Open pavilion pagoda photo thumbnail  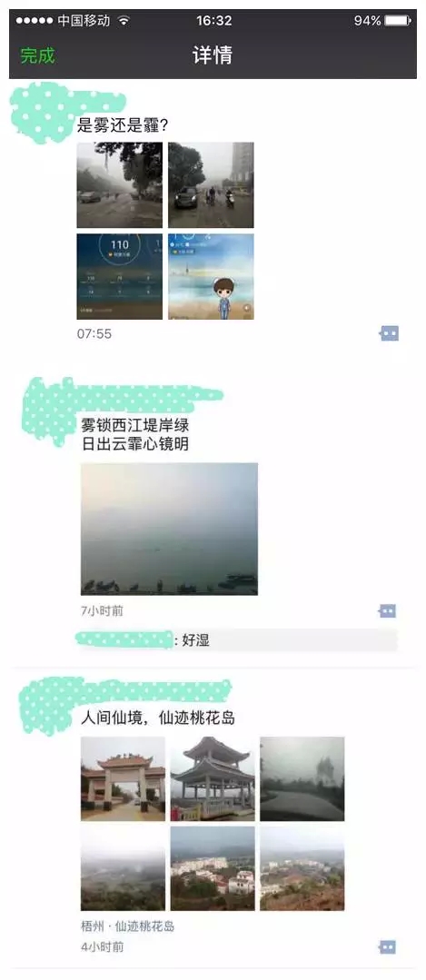tap(213, 778)
